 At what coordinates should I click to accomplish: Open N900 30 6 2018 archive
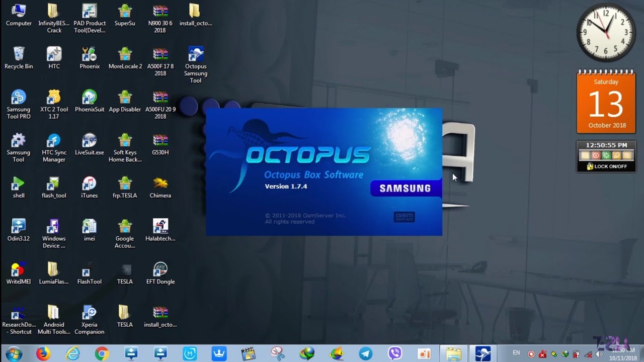[160, 18]
